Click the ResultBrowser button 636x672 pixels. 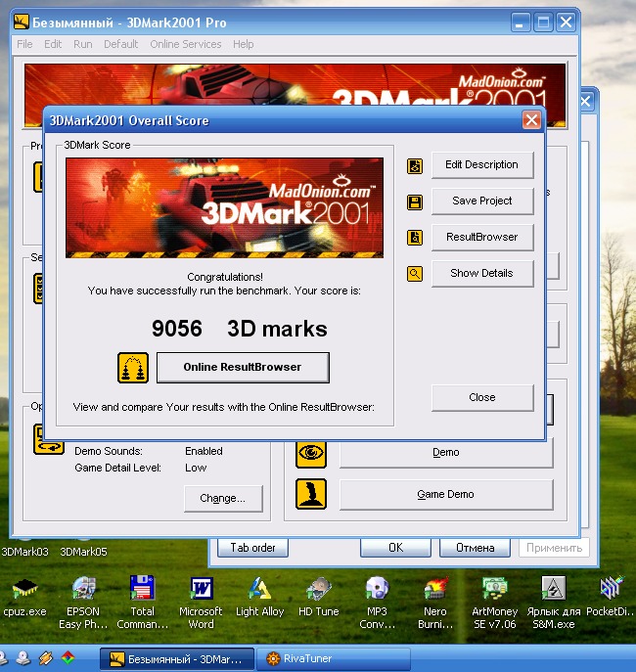[x=482, y=237]
